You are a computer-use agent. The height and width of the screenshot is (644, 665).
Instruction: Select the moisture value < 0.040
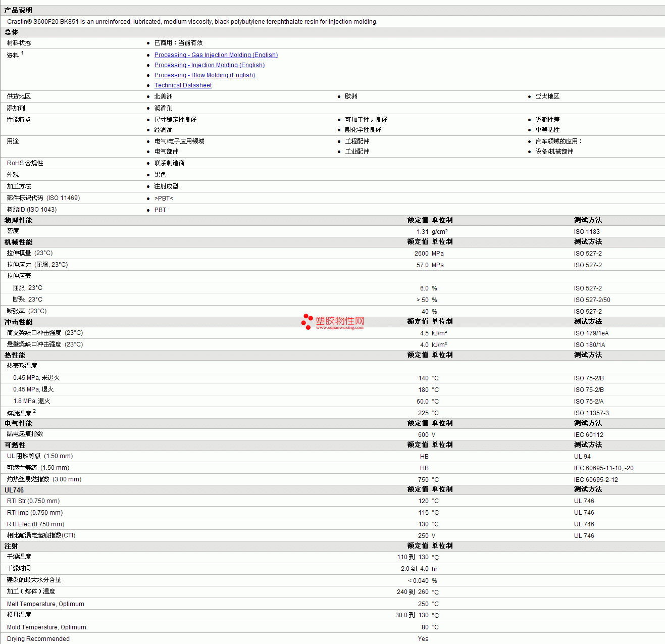pyautogui.click(x=418, y=581)
